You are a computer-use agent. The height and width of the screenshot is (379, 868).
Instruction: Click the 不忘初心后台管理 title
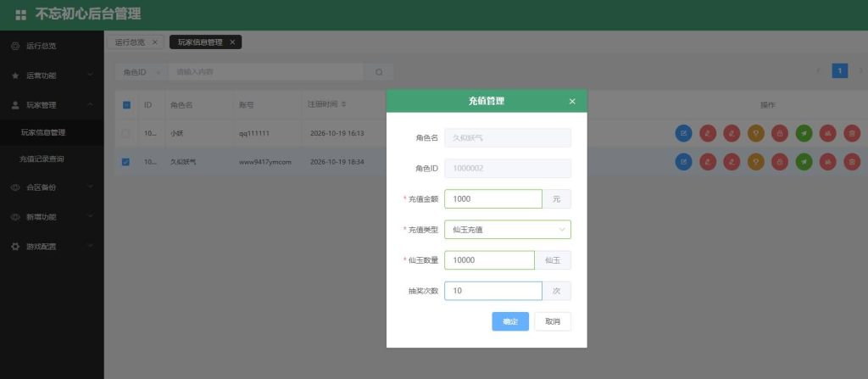88,14
